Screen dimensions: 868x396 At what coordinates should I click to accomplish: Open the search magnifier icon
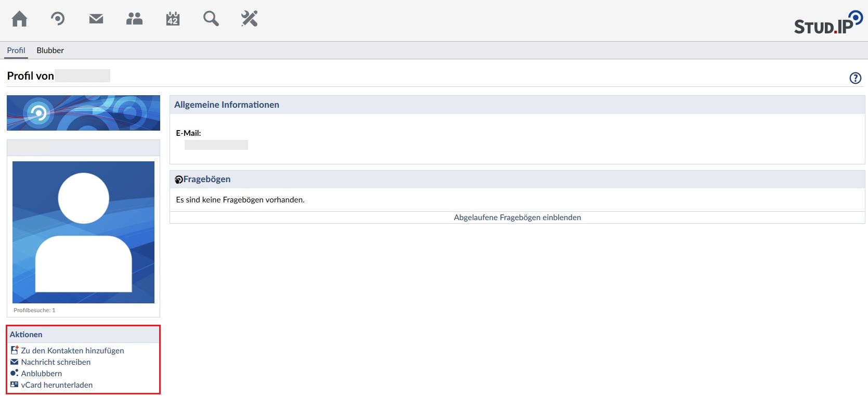[x=211, y=19]
